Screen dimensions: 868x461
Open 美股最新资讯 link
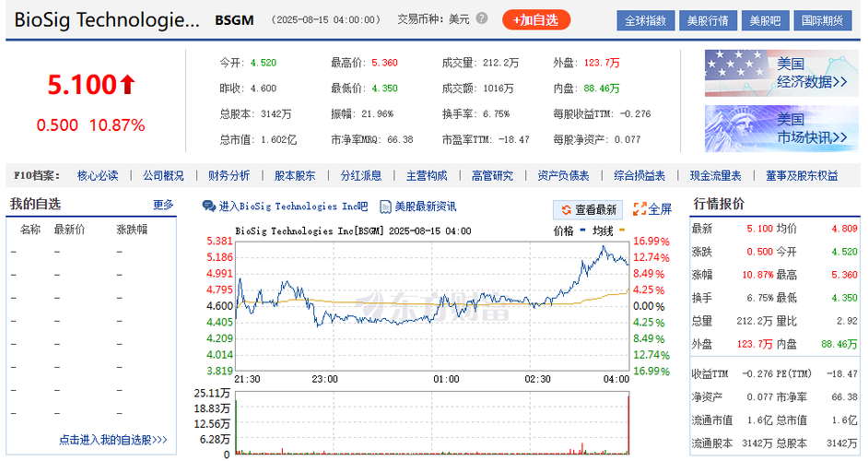(x=425, y=207)
